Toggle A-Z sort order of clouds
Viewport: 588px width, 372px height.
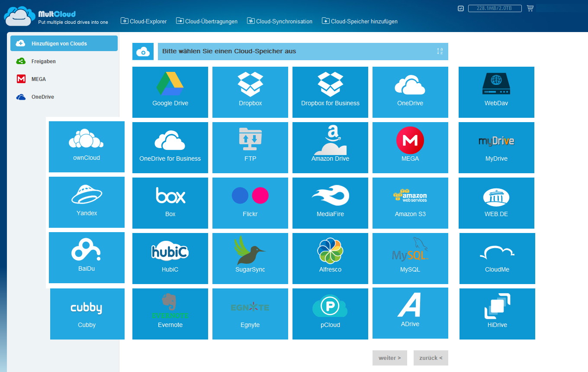pos(440,51)
